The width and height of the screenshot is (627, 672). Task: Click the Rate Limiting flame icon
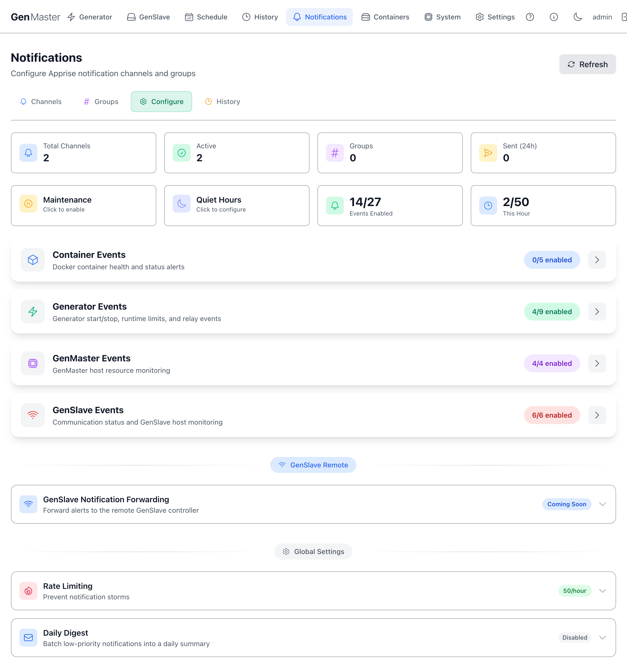point(28,591)
